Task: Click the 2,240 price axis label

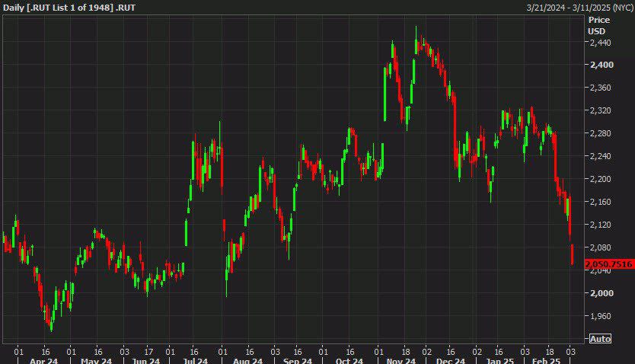Action: point(601,156)
